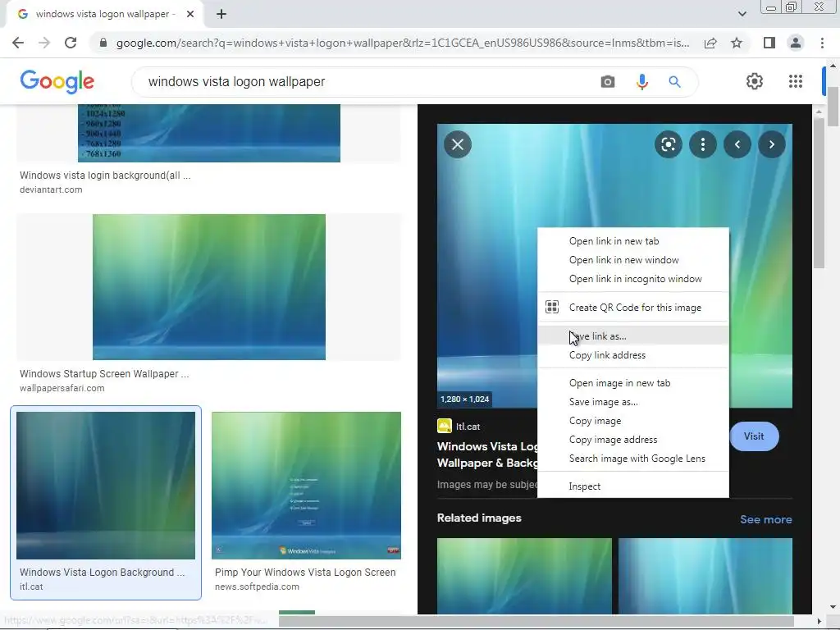The image size is (840, 630).
Task: Click the 1,280 × 1,024 size label
Action: point(464,399)
